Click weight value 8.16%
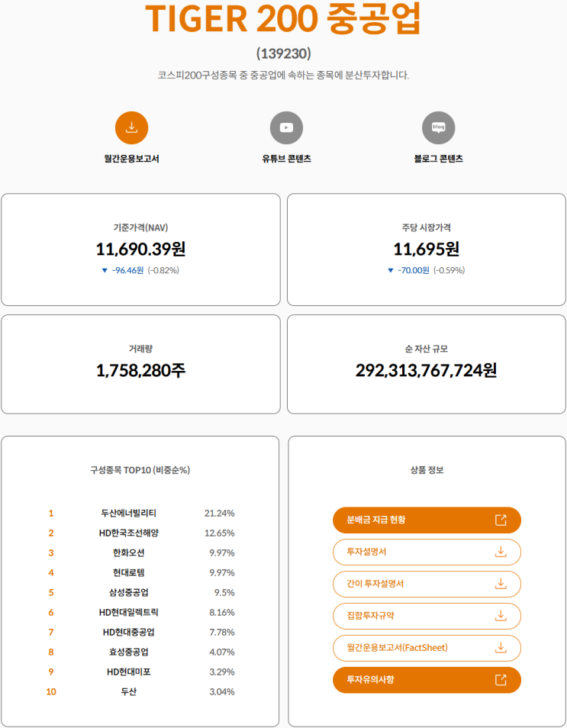This screenshot has width=567, height=728. pyautogui.click(x=222, y=613)
